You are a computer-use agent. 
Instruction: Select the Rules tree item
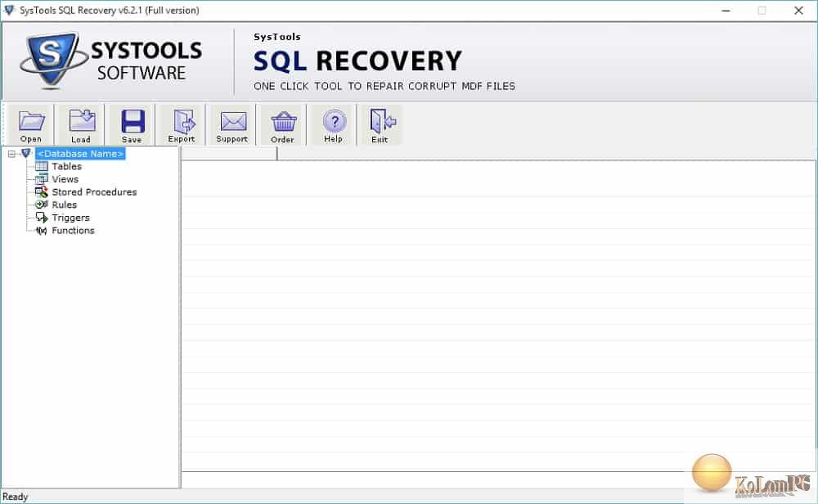[64, 205]
